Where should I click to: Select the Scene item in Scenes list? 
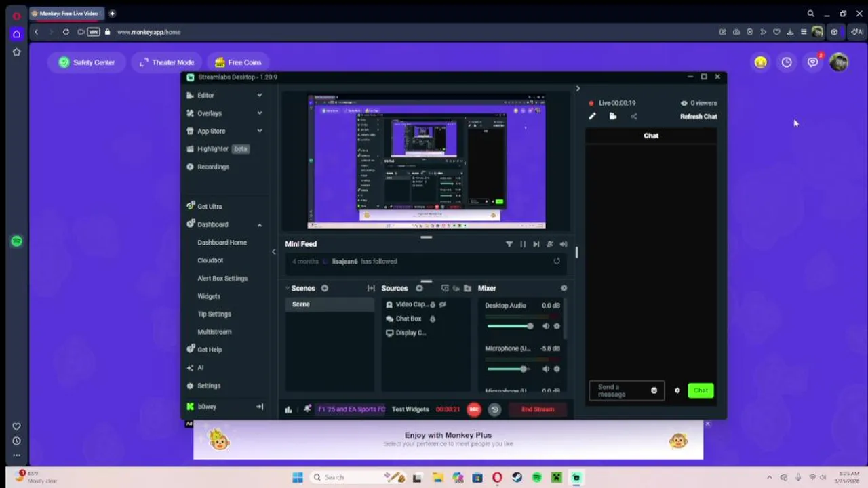(x=330, y=304)
